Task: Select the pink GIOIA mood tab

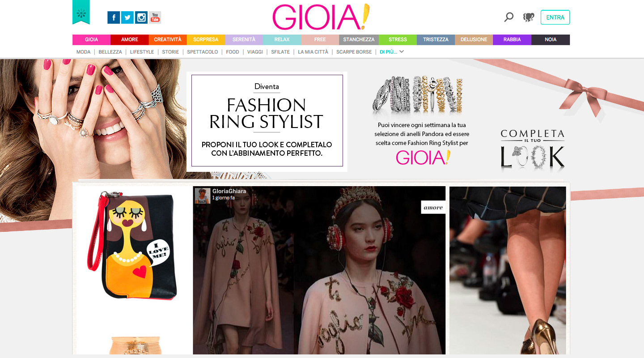Action: (x=92, y=40)
